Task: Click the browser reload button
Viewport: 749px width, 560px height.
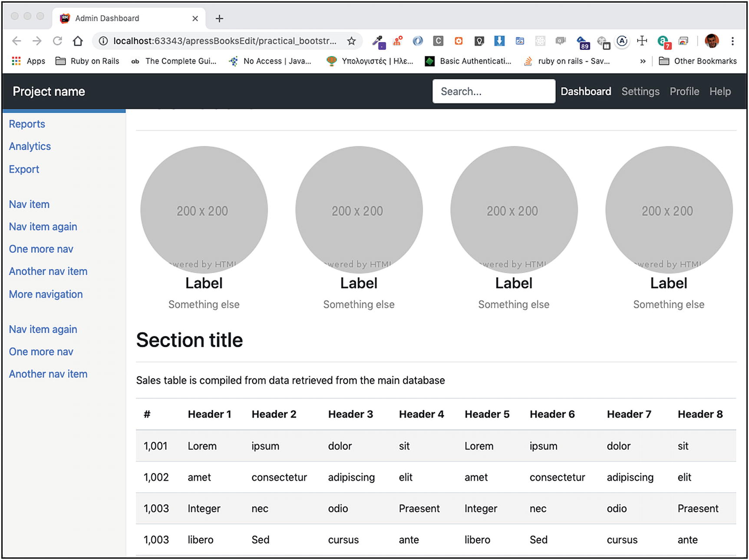Action: point(57,41)
